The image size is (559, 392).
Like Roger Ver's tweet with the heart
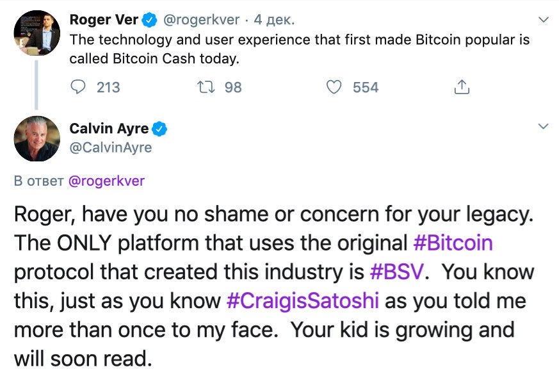click(x=334, y=87)
